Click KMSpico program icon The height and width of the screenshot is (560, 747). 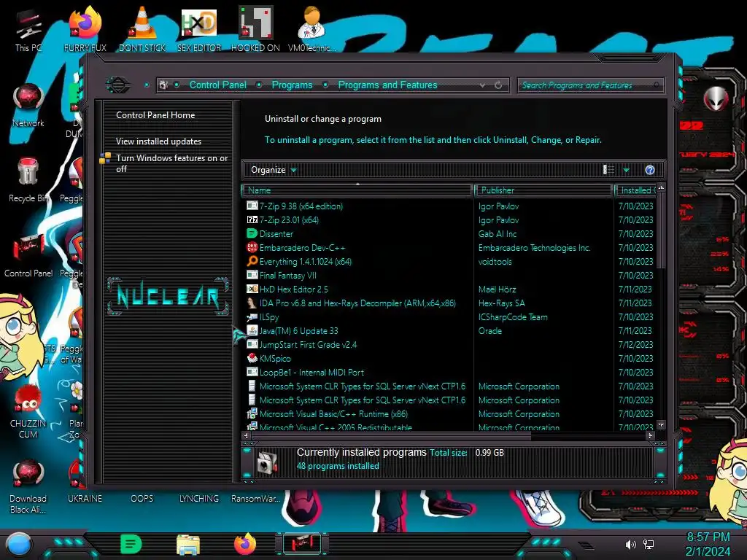coord(252,359)
